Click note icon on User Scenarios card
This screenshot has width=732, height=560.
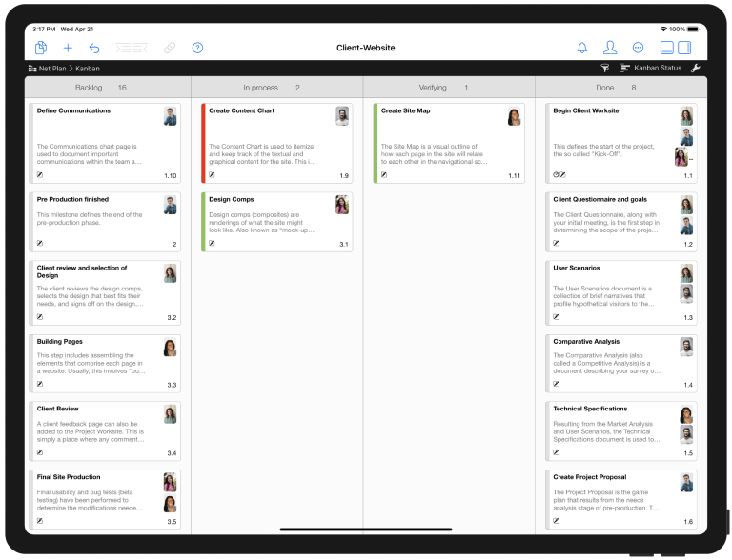coord(556,317)
